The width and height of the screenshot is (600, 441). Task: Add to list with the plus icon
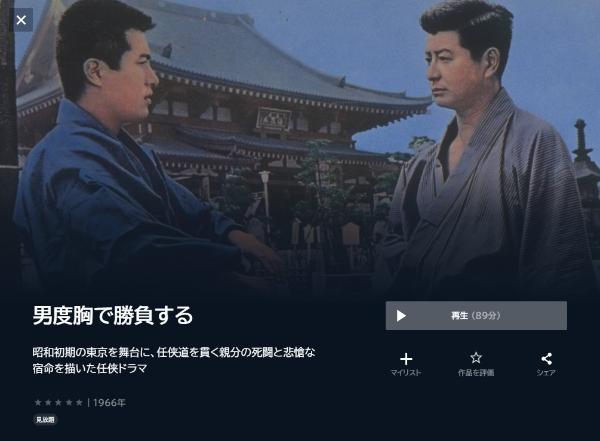tap(406, 359)
